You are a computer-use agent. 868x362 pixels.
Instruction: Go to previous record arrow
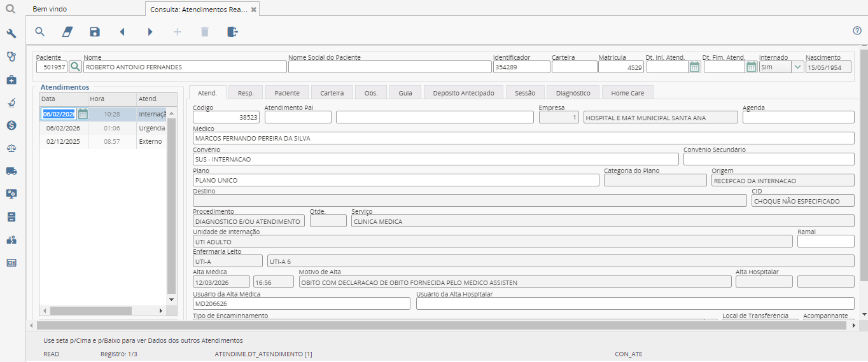tap(122, 32)
